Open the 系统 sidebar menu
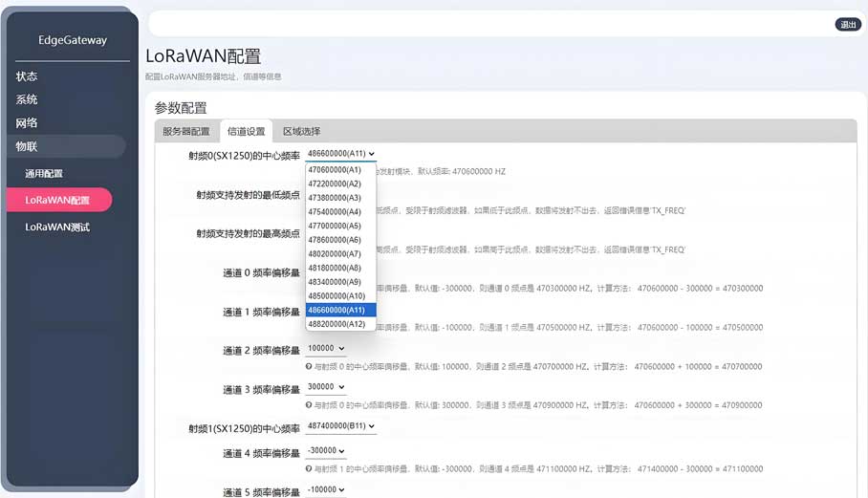868x498 pixels. tap(27, 99)
